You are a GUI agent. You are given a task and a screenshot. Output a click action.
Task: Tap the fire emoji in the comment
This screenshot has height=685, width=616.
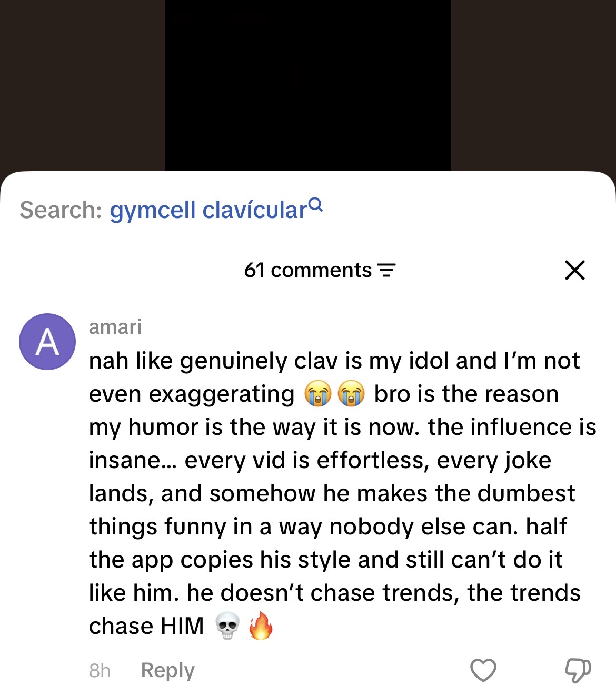point(261,626)
